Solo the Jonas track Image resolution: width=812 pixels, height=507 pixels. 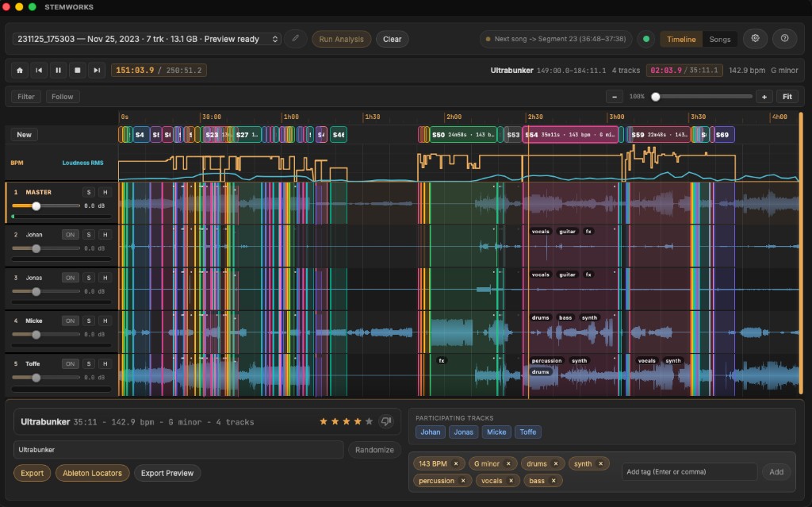coord(89,278)
